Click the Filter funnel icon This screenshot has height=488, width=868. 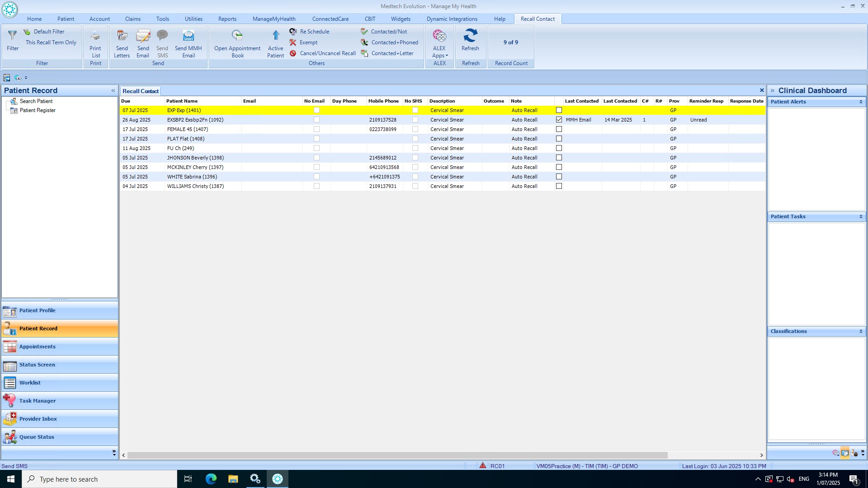(13, 35)
